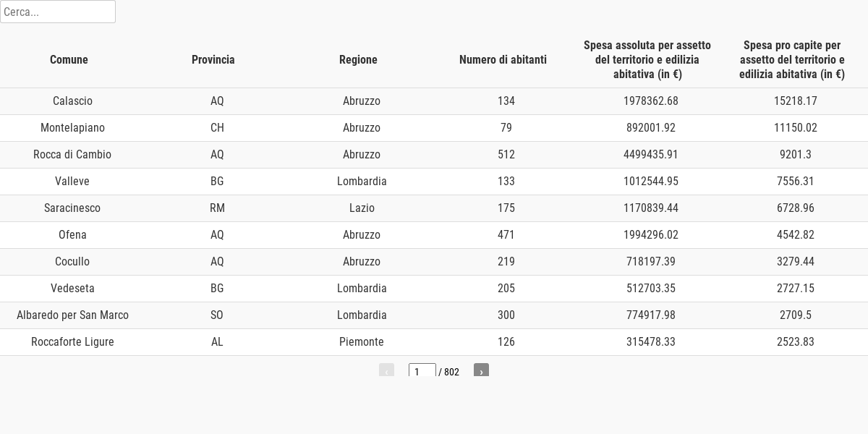Select the Valleve comune cell
Screen dimensions: 868x434
(x=72, y=182)
